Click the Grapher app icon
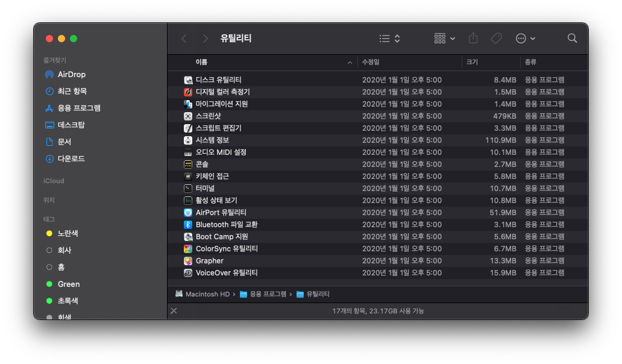Screen dimensions: 622x364 (188, 261)
